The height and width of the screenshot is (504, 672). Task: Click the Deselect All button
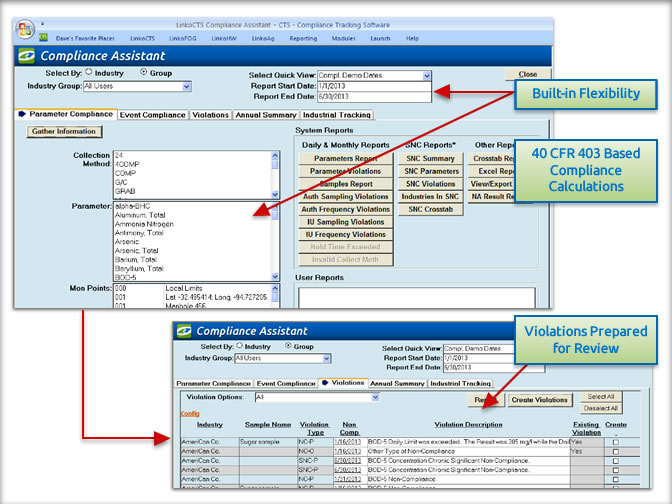(x=600, y=408)
